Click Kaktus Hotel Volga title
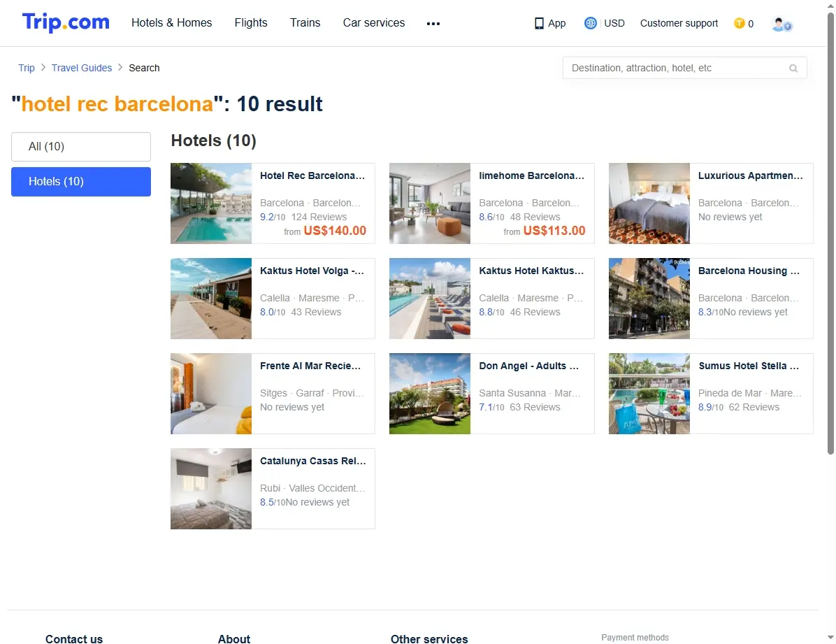This screenshot has width=836, height=644. (312, 271)
